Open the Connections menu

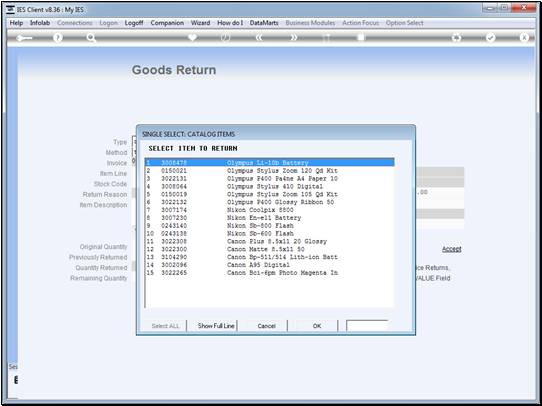click(x=75, y=23)
